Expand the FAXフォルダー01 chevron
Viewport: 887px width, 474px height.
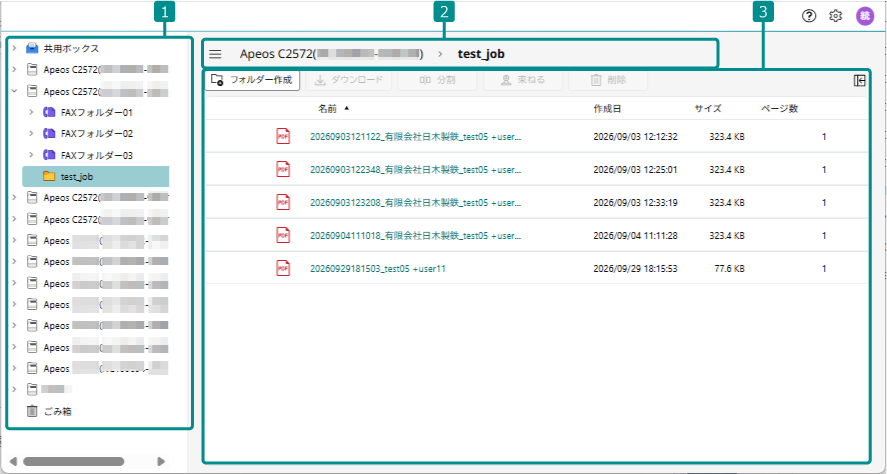[x=32, y=112]
